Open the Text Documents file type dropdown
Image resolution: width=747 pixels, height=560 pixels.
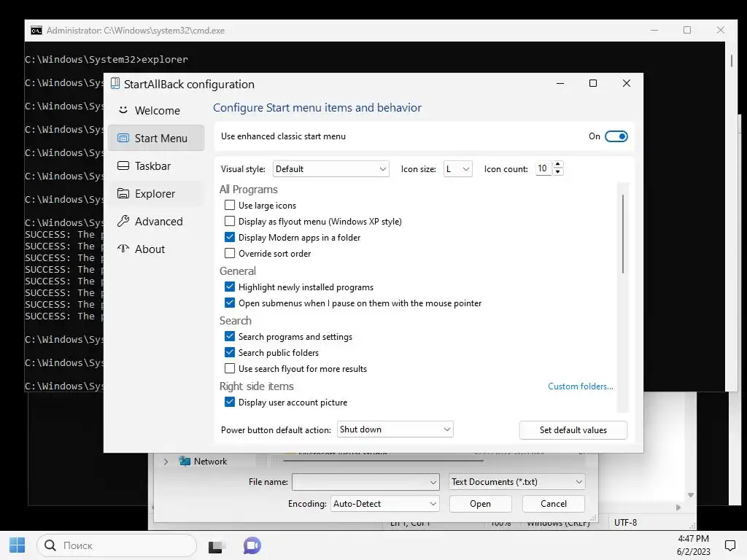(x=516, y=482)
